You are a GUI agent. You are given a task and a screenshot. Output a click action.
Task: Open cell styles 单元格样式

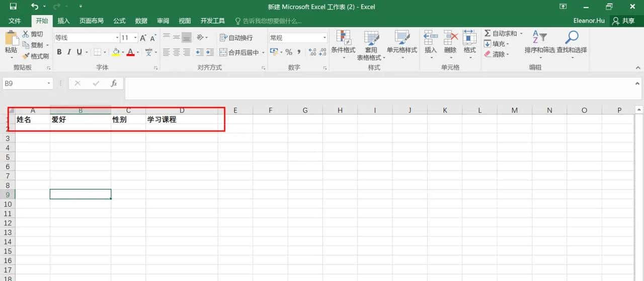pyautogui.click(x=402, y=44)
